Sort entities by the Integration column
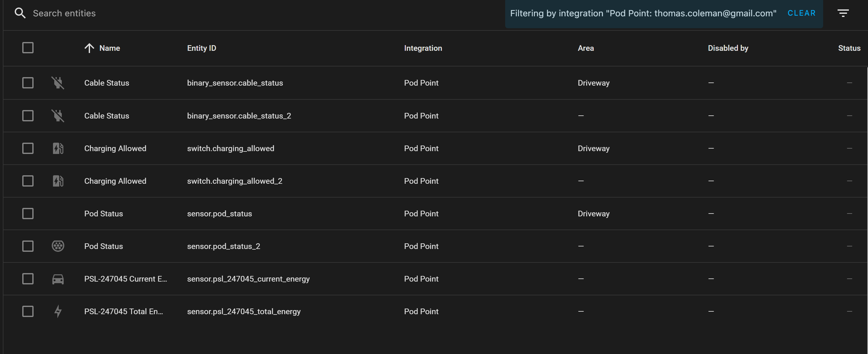Screen dimensions: 868x354 tap(423, 48)
